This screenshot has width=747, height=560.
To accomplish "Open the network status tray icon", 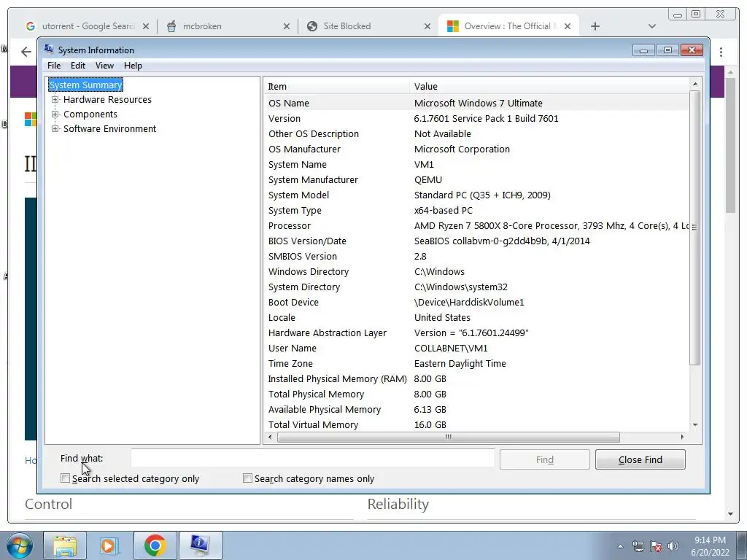I will [638, 547].
